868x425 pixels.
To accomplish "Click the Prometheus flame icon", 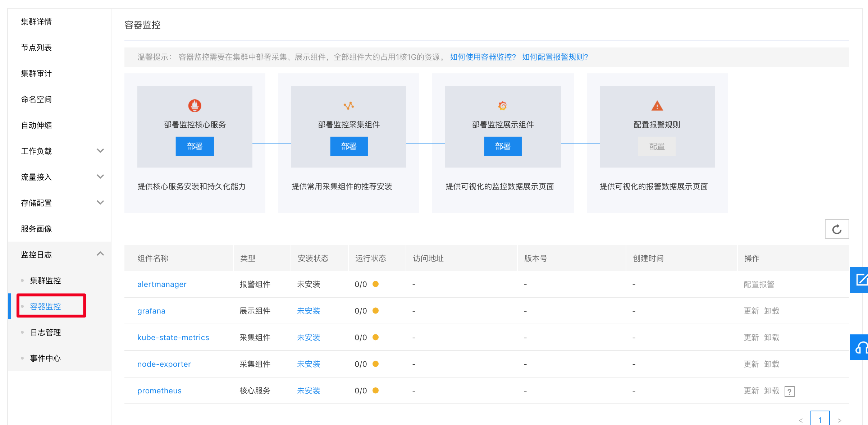I will pos(195,106).
